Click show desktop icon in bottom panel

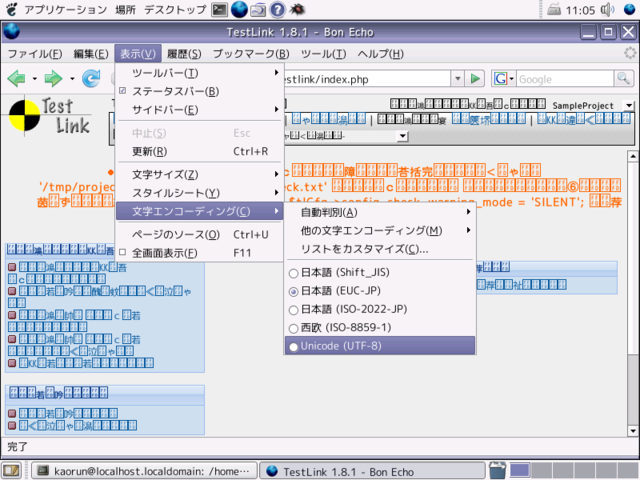tap(11, 471)
